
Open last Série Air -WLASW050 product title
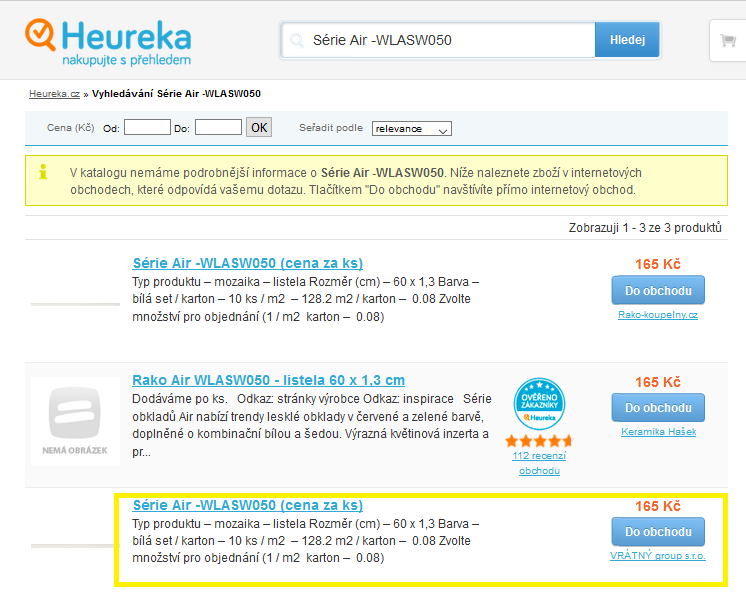248,505
